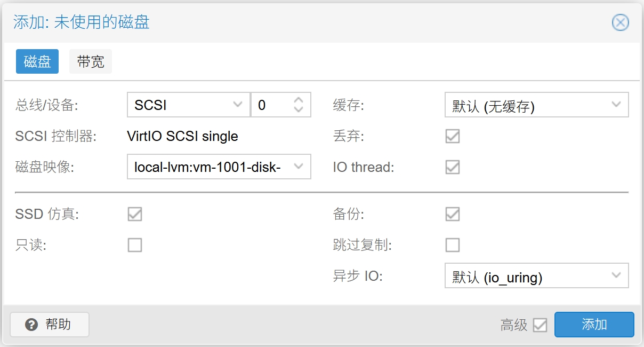Open the 带宽 tab

(91, 61)
